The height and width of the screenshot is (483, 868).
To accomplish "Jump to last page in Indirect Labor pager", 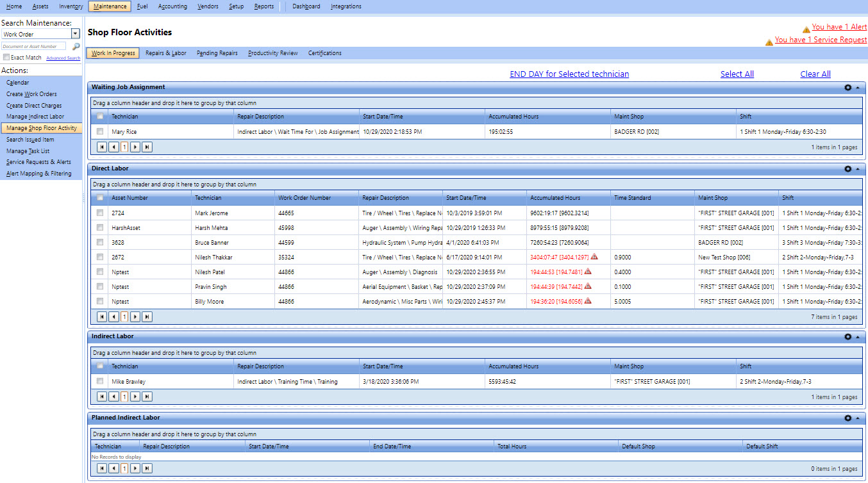I will tap(147, 397).
